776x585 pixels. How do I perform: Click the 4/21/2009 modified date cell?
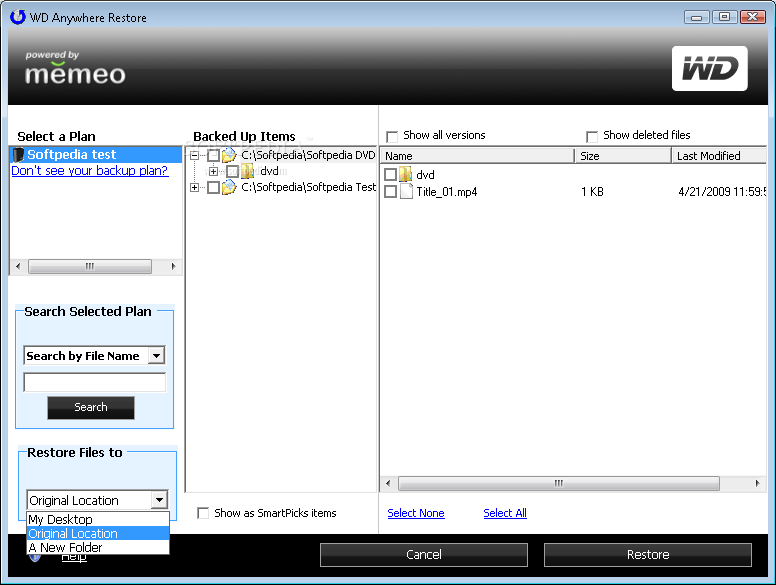722,192
